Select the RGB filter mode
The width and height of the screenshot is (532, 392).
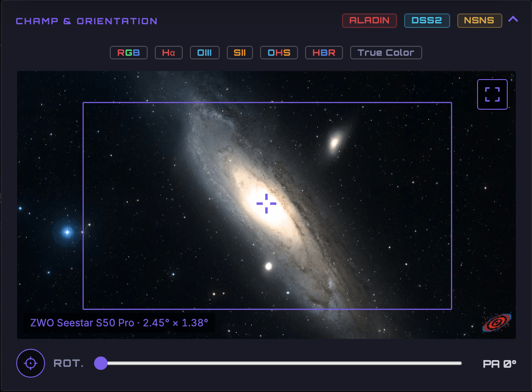(x=129, y=53)
